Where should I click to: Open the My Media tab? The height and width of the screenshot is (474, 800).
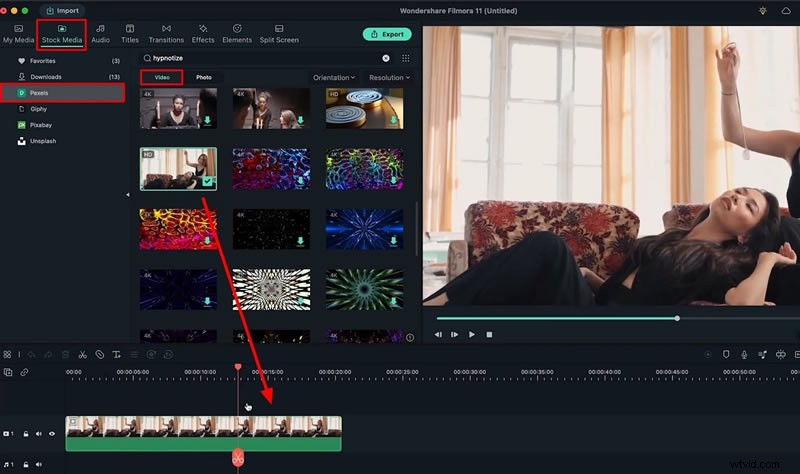[x=18, y=34]
